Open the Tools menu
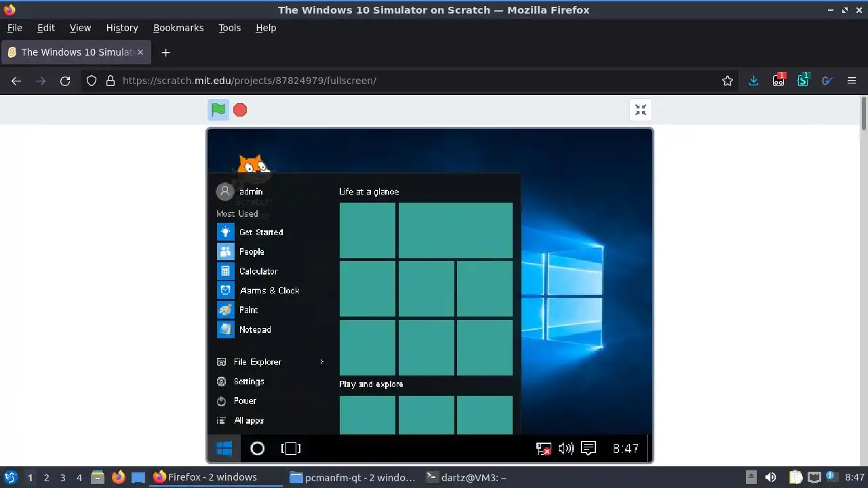This screenshot has height=488, width=868. point(229,28)
